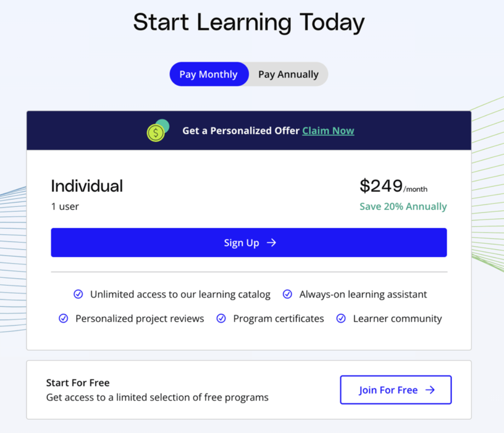Click the arrow inside Join For Free
504x433 pixels.
coord(431,390)
